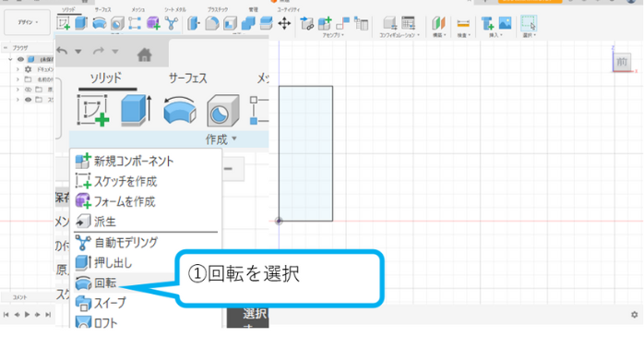Toggle the eye icon on the last browser row
Image resolution: width=644 pixels, height=337 pixels.
tap(28, 100)
